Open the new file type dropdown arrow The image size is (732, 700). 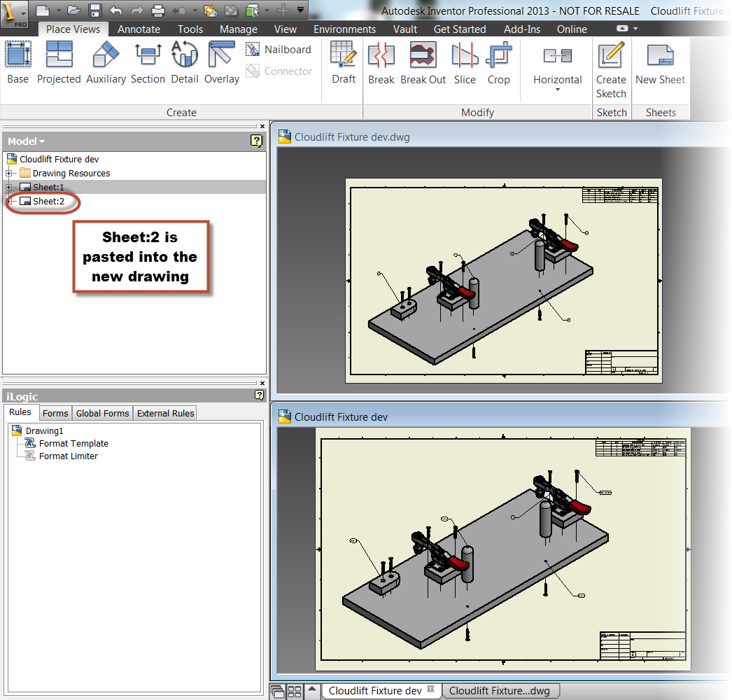59,10
